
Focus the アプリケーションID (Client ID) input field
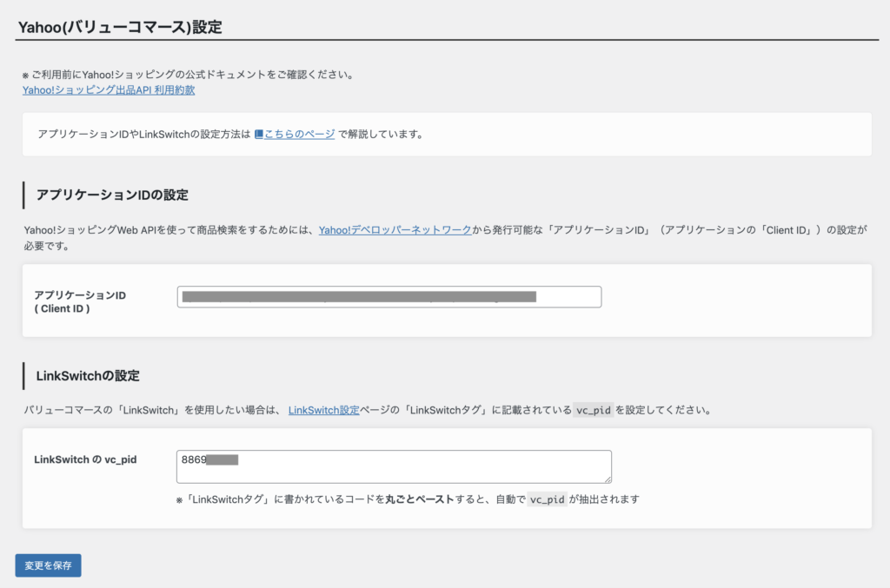point(389,297)
